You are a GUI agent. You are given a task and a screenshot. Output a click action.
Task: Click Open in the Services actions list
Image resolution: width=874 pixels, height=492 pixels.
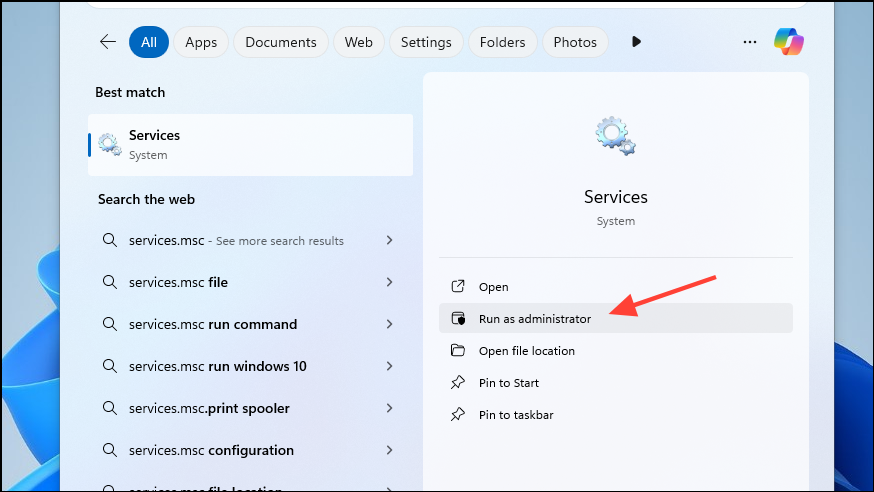[x=615, y=286]
